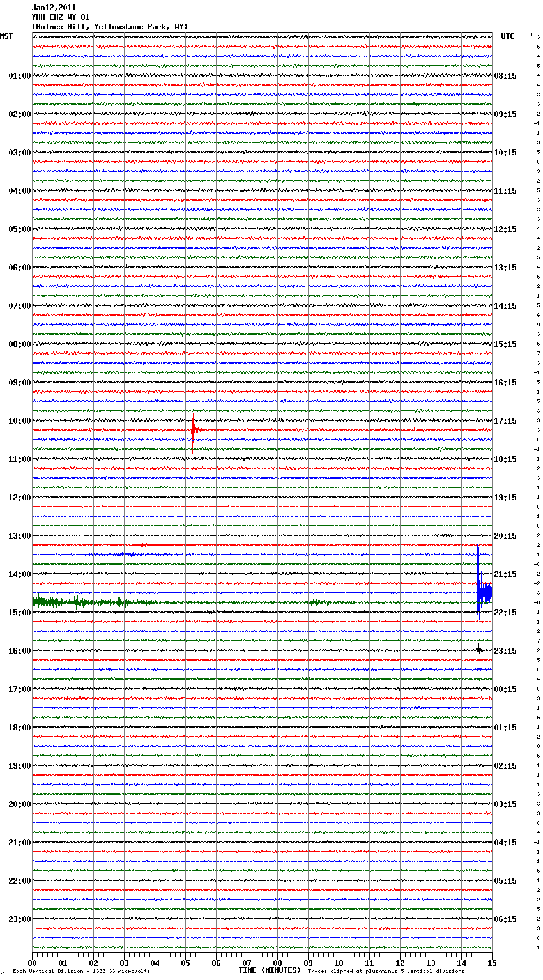Click the 13:00 MST hour label

point(20,536)
